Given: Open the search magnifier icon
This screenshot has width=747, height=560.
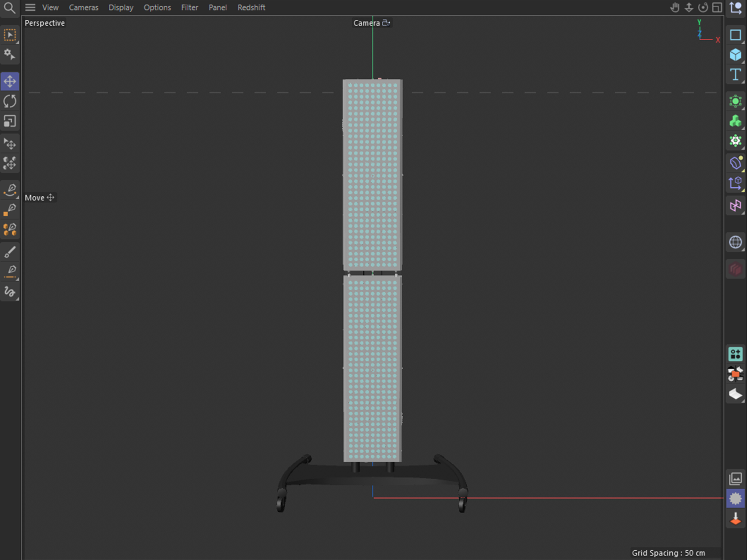Looking at the screenshot, I should 9,8.
